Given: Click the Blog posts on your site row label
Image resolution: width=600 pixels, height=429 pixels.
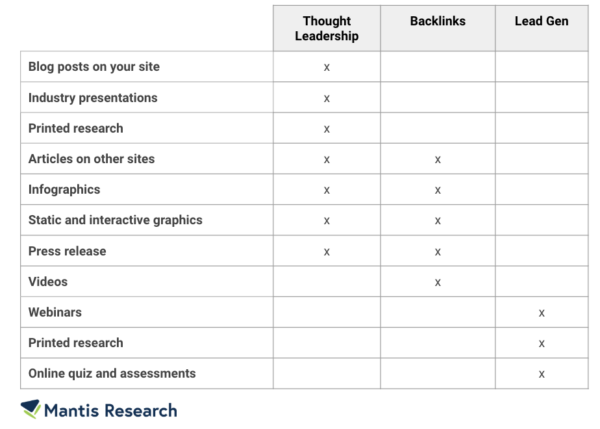Looking at the screenshot, I should [94, 67].
